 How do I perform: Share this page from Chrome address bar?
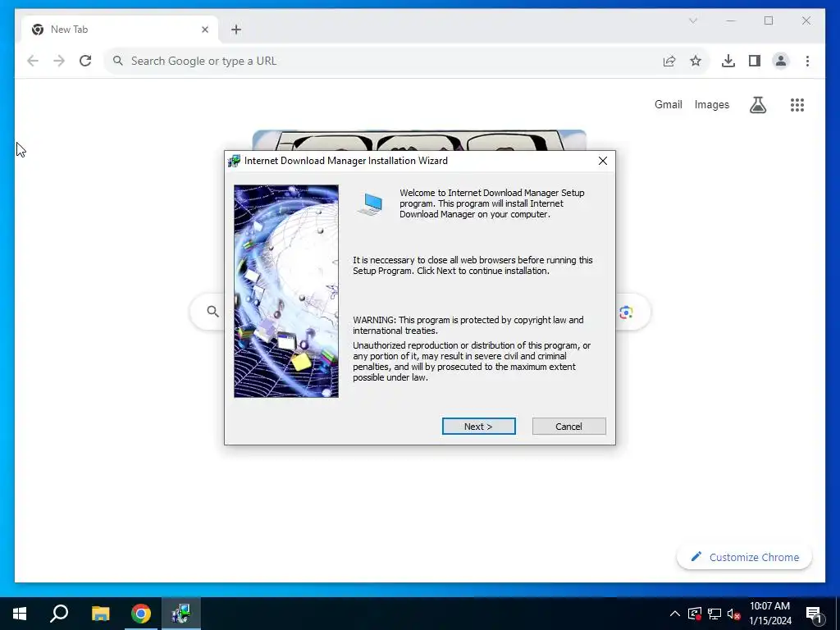(x=669, y=61)
